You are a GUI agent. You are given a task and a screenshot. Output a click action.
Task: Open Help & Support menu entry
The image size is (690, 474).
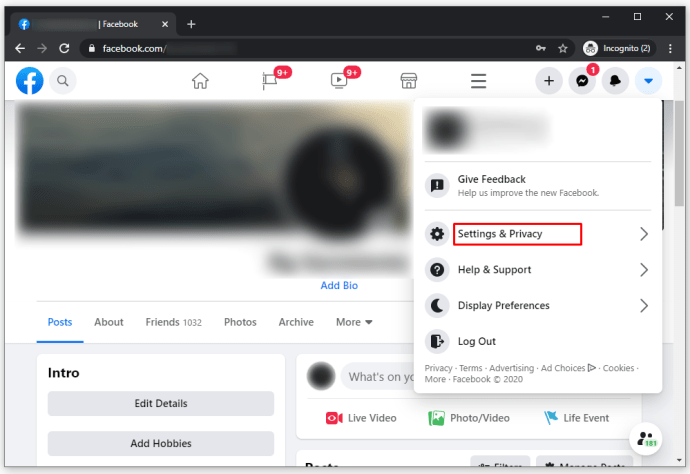[537, 269]
